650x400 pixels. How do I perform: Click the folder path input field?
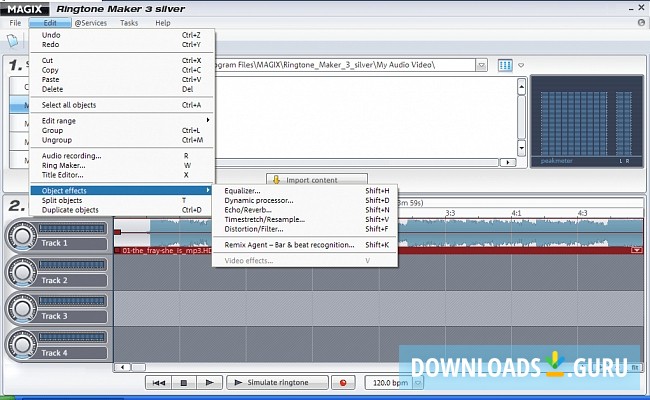tap(344, 65)
